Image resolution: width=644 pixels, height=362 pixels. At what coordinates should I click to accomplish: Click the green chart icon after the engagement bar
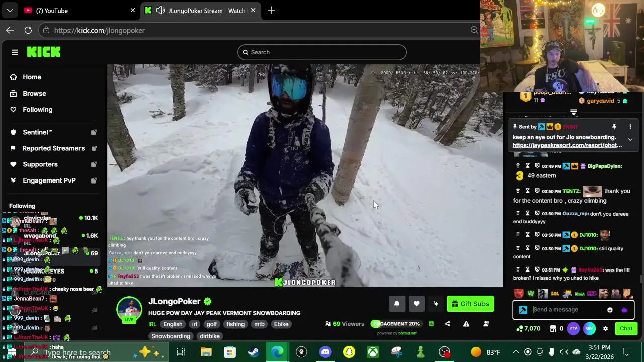[431, 324]
